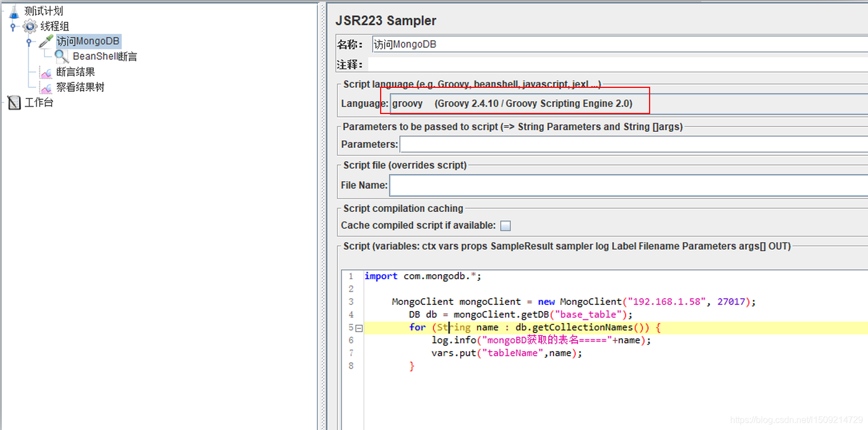Click the vars.put tableName code line
This screenshot has height=430, width=868.
[506, 353]
